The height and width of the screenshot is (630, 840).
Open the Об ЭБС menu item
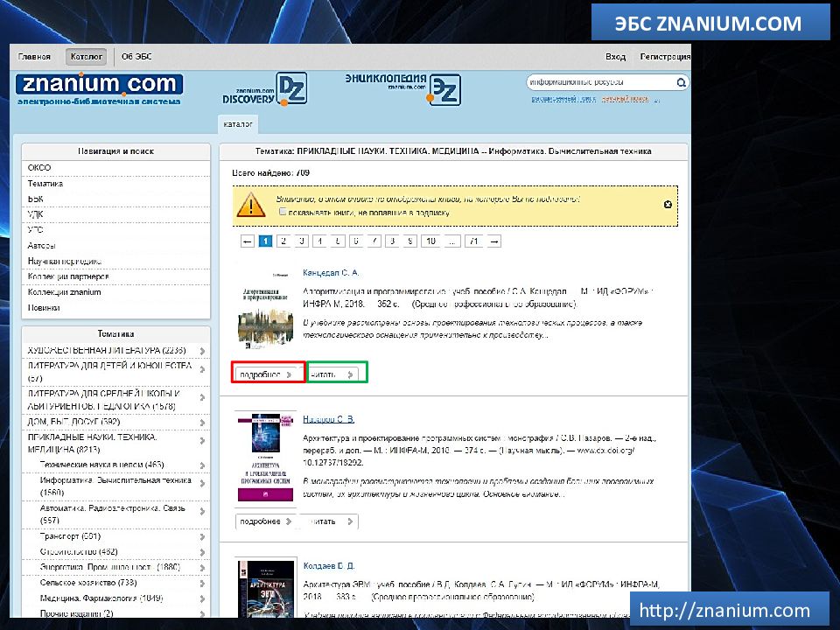point(136,57)
